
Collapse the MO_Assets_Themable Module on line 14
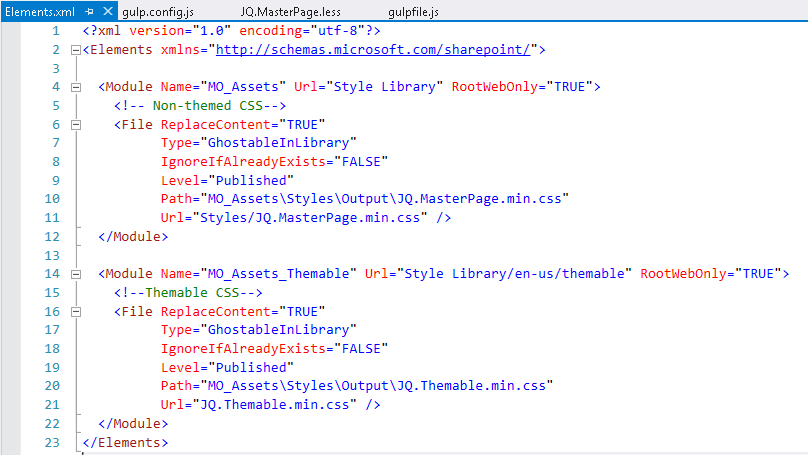tap(76, 274)
